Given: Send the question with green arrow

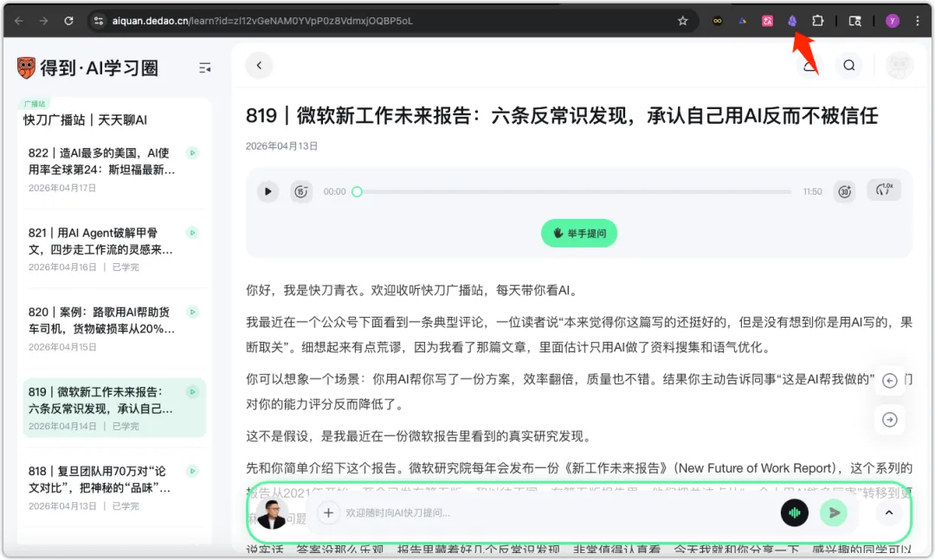Looking at the screenshot, I should click(x=834, y=513).
